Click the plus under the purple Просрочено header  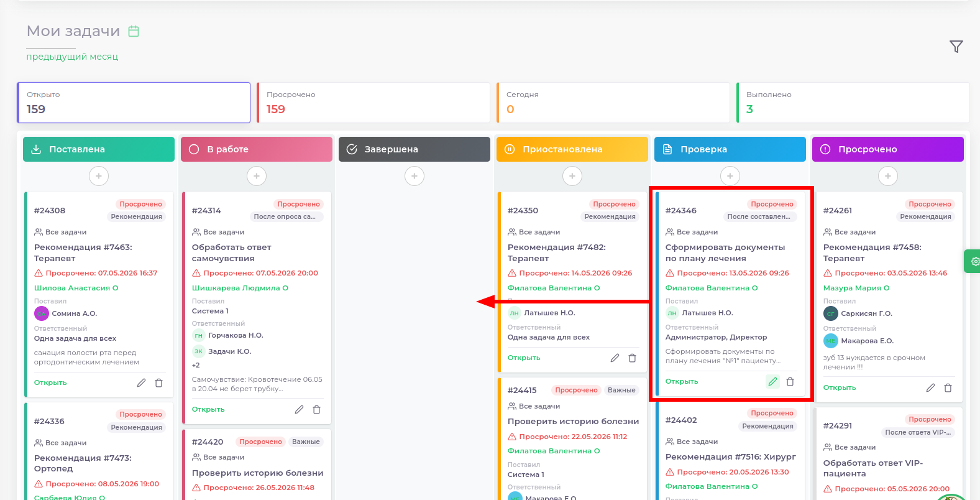click(888, 176)
